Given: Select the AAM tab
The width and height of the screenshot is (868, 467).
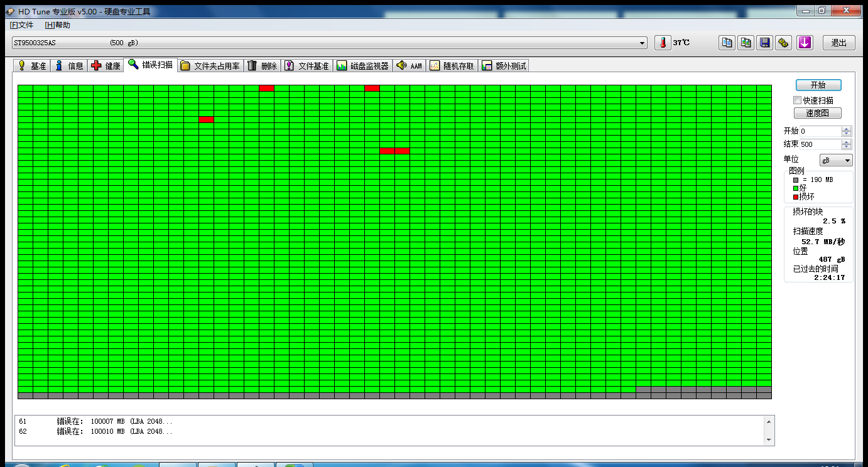Looking at the screenshot, I should [410, 65].
